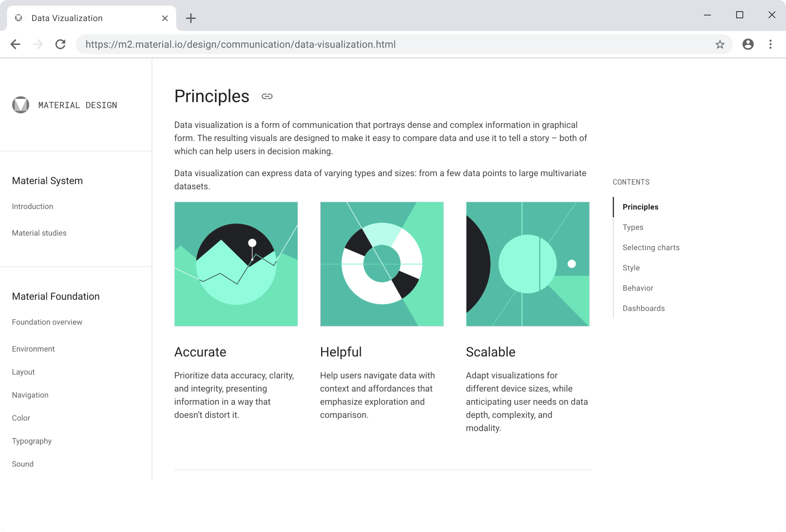Open the user profile icon
Viewport: 786px width, 532px height.
coord(748,44)
